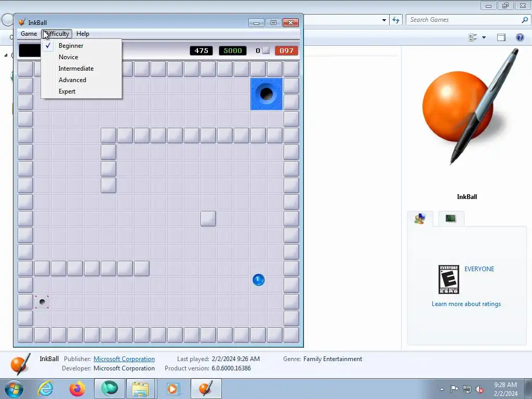
Task: Choose Intermediate difficulty
Action: pyautogui.click(x=81, y=69)
